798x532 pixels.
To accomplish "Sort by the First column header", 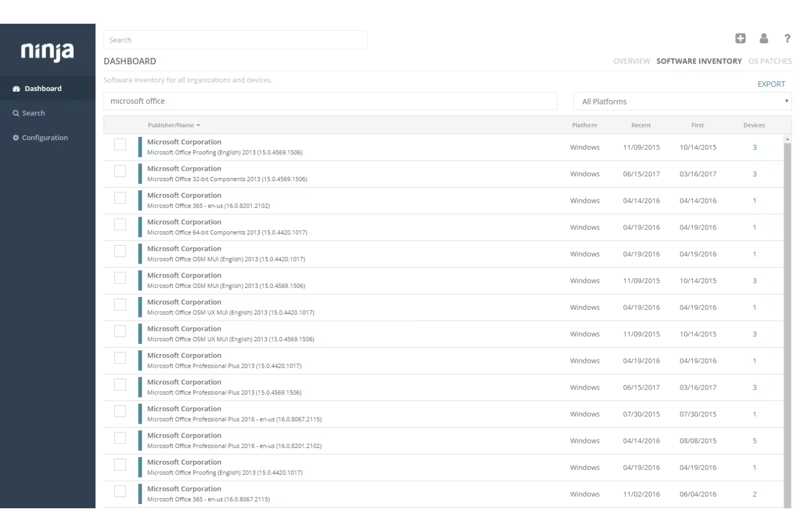I will [698, 125].
